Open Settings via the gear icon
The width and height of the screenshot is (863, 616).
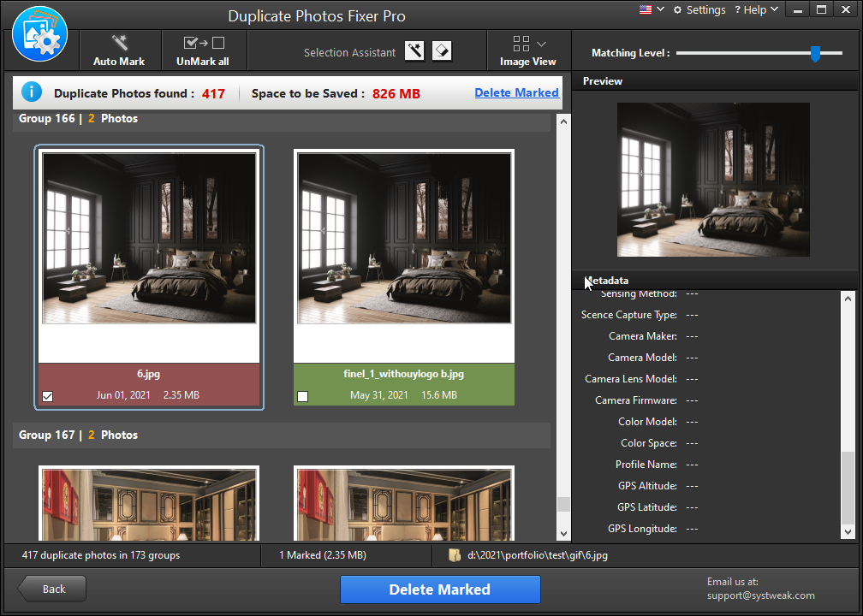coord(677,10)
